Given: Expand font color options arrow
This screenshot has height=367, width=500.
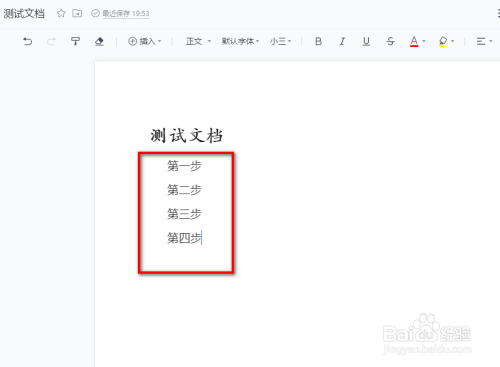Looking at the screenshot, I should tap(424, 41).
